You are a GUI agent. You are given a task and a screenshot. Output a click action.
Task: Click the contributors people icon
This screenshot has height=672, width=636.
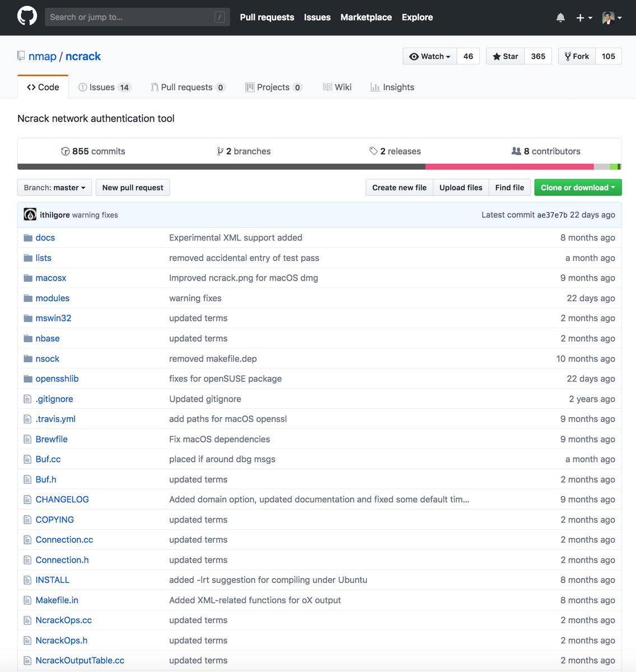[x=516, y=151]
